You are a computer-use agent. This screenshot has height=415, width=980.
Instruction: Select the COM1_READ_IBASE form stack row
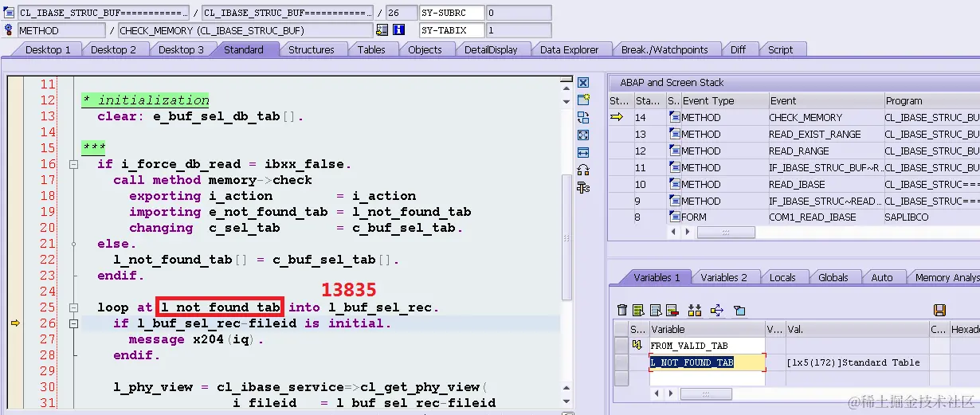click(794, 217)
